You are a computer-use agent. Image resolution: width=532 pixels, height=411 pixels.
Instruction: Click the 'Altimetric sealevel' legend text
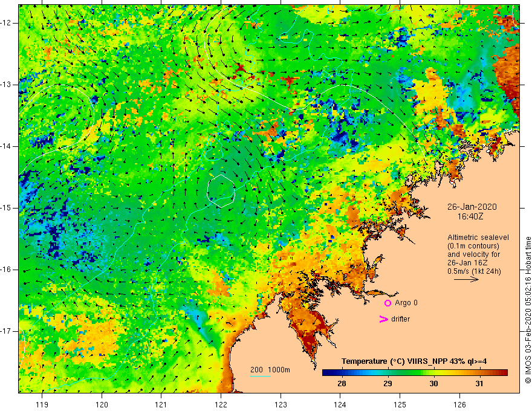[x=478, y=238]
